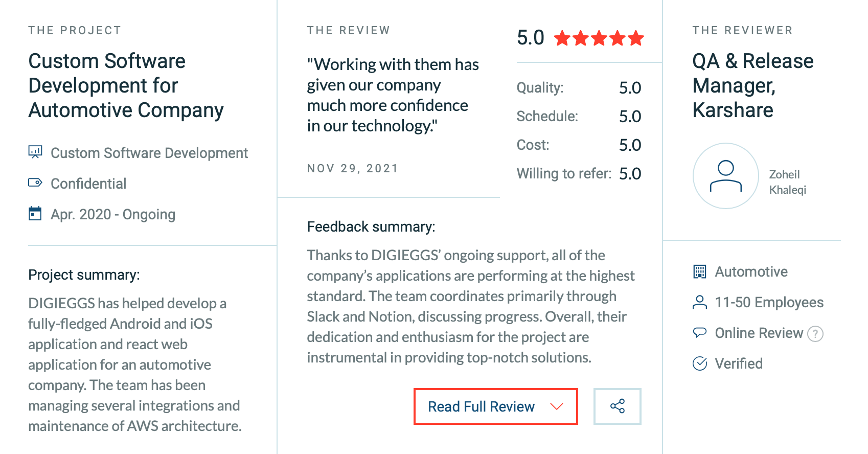Click the review quote heading text

393,95
